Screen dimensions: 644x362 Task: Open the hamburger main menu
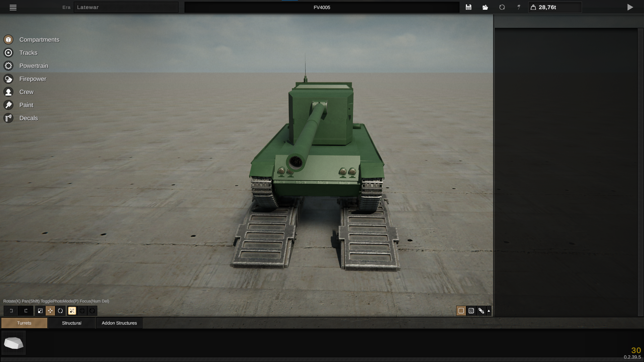(13, 7)
